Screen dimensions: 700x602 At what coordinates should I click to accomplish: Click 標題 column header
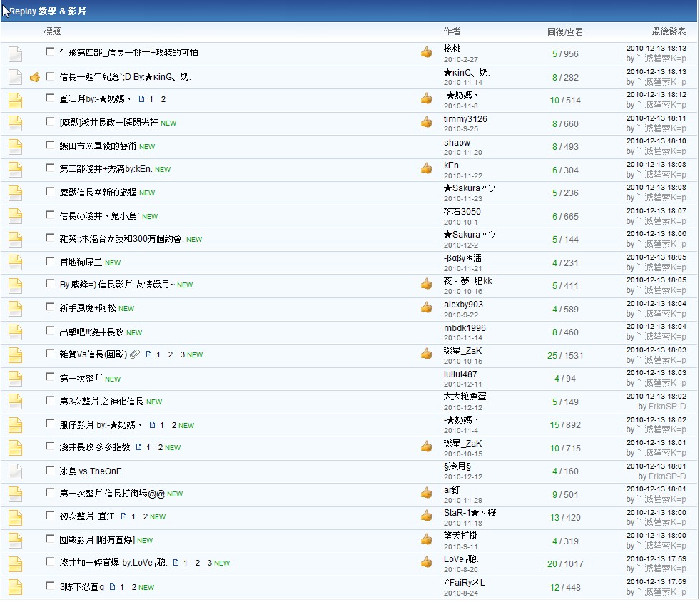52,31
